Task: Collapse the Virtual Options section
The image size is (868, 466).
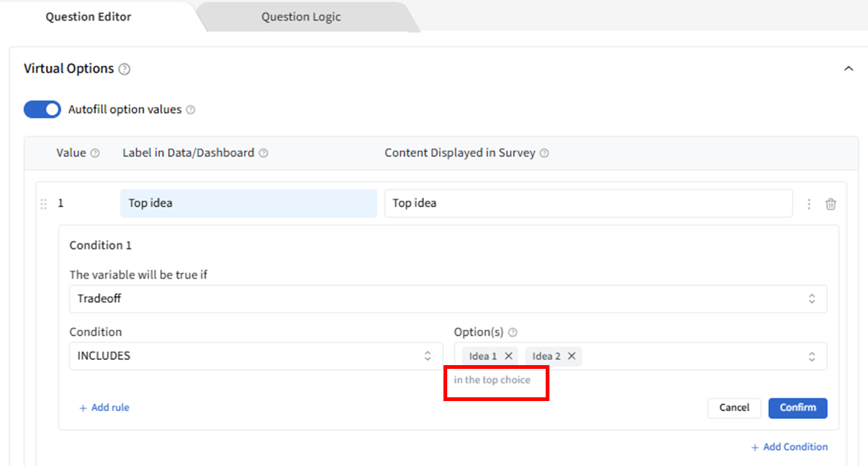Action: pyautogui.click(x=848, y=69)
